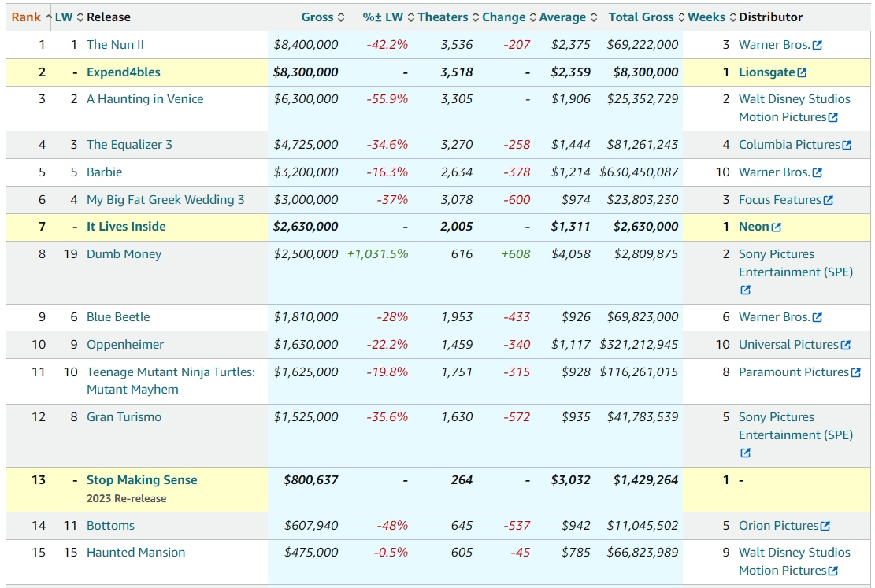Sort table by Rank column
Image resolution: width=875 pixels, height=588 pixels.
tap(32, 17)
